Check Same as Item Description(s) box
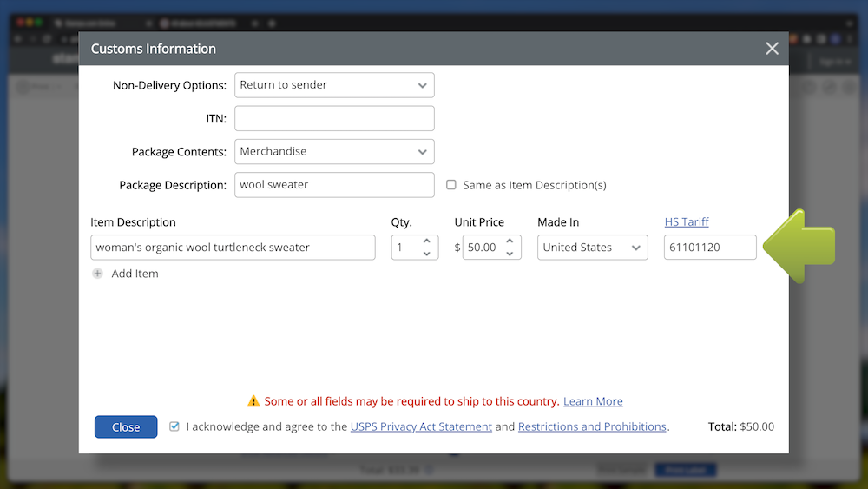Viewport: 868px width, 489px height. click(x=451, y=185)
